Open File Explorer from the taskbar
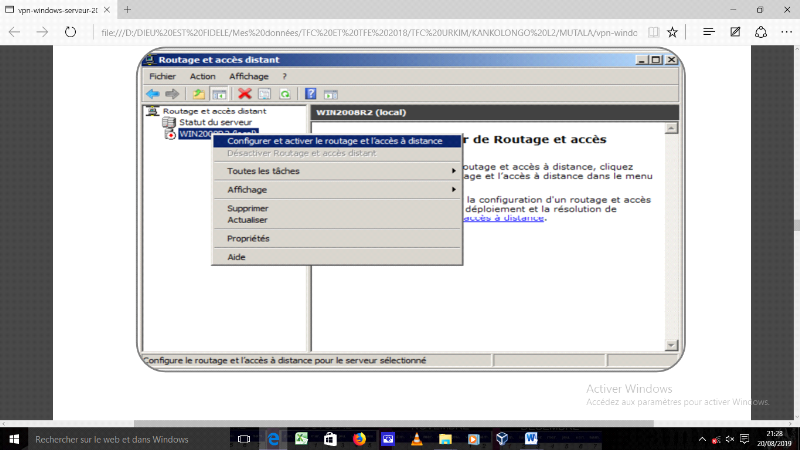The width and height of the screenshot is (800, 450). tap(445, 439)
